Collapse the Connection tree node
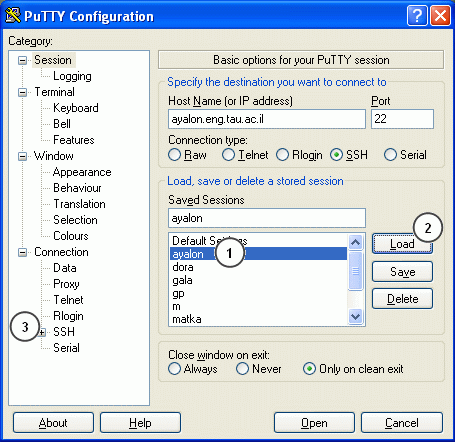This screenshot has height=442, width=455. click(x=22, y=252)
